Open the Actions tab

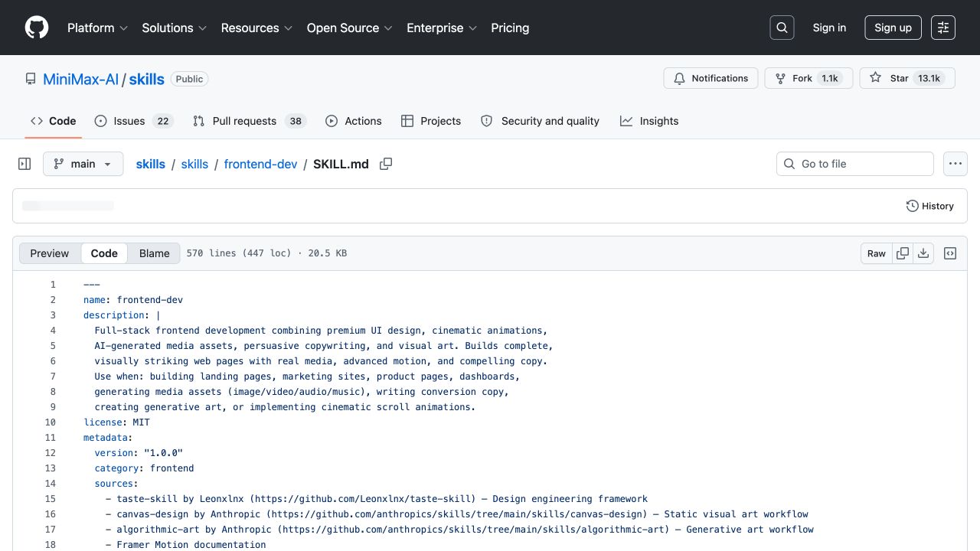tap(354, 121)
